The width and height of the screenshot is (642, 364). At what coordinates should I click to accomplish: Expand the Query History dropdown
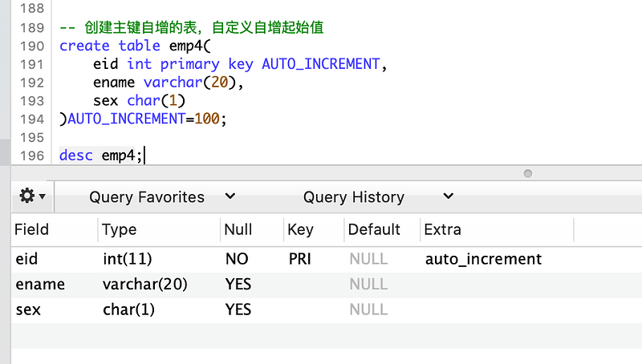(x=378, y=196)
